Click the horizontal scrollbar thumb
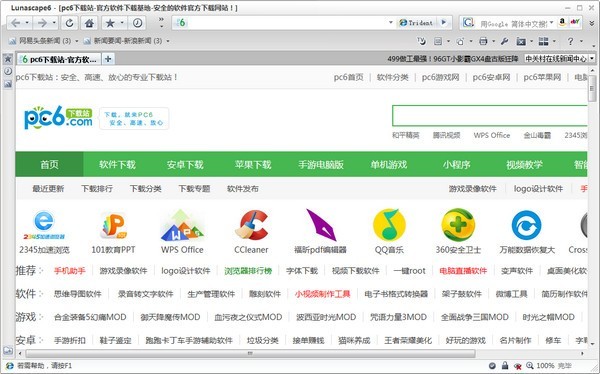The width and height of the screenshot is (600, 374). (x=250, y=353)
